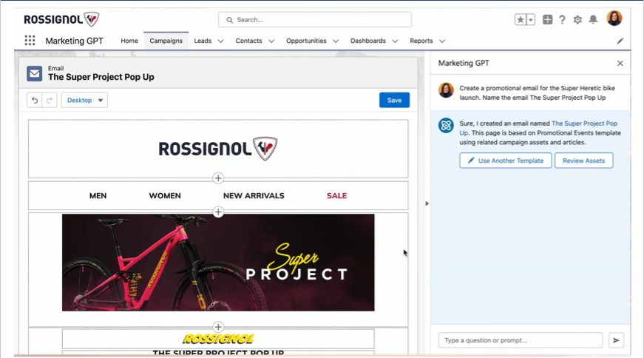Viewport: 644px width, 358px height.
Task: Click Review Assets button
Action: pos(583,161)
